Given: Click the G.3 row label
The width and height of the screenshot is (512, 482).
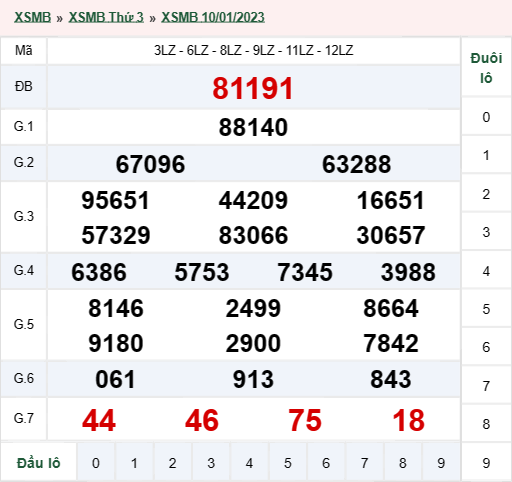Looking at the screenshot, I should 24,216.
